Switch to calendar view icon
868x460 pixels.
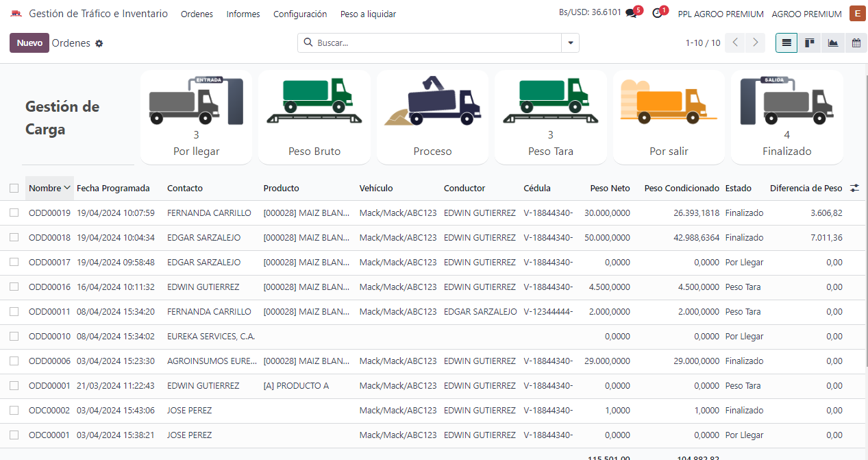(856, 43)
